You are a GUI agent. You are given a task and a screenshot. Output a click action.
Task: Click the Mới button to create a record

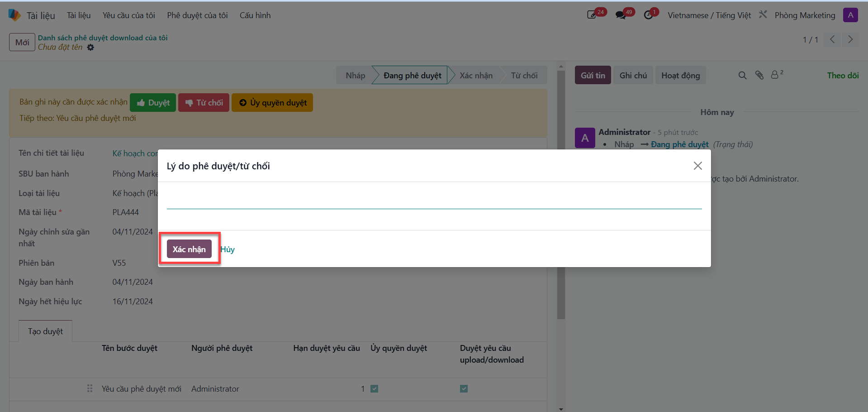(22, 42)
